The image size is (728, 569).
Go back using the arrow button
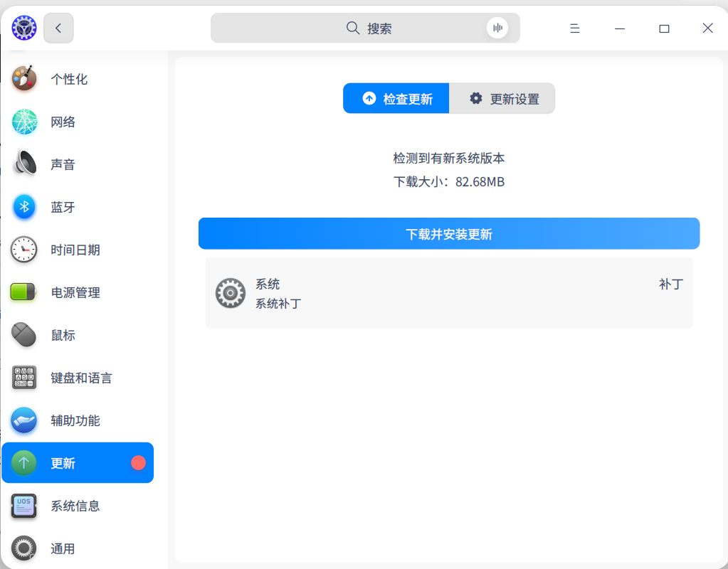(58, 28)
